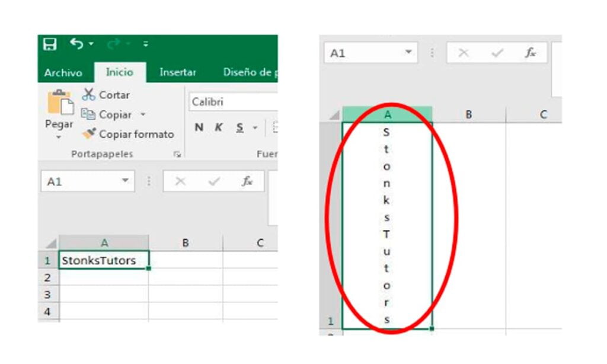Select row 1 header in left sheet
Image resolution: width=607 pixels, height=364 pixels.
click(47, 260)
